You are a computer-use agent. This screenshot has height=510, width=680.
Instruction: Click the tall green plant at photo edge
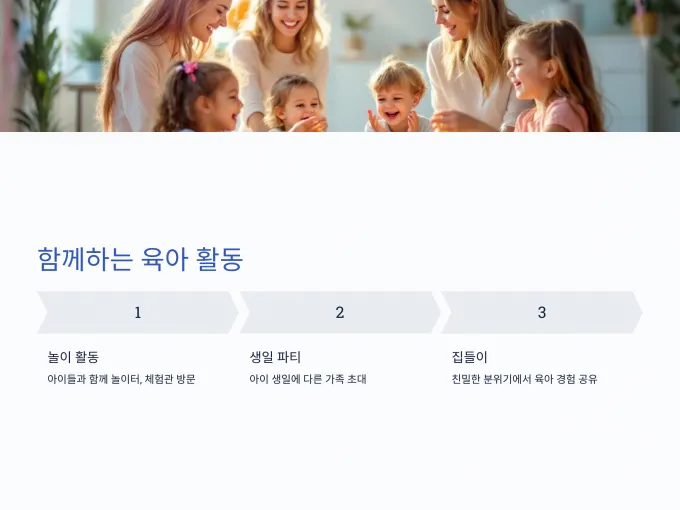tap(37, 65)
